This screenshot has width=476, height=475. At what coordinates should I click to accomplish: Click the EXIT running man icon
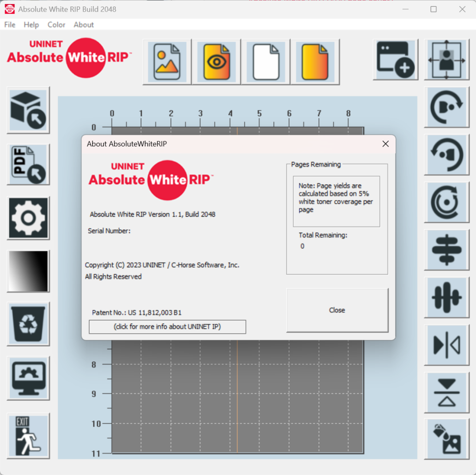tap(28, 436)
